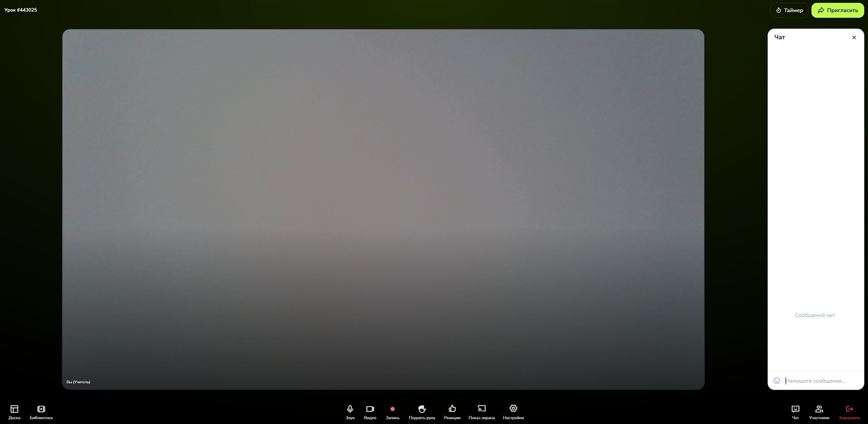The image size is (868, 424).
Task: Start screen sharing via Показ экрана
Action: pos(482,412)
